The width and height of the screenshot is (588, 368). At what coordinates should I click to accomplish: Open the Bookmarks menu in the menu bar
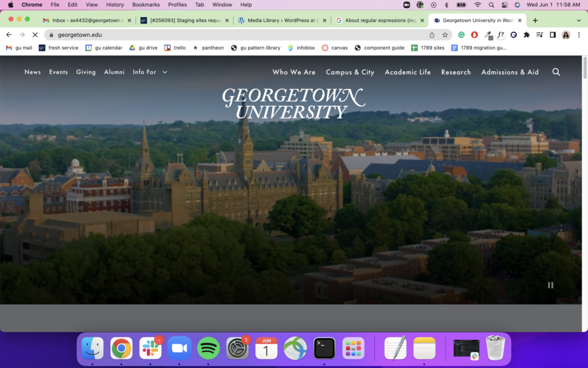tap(146, 5)
